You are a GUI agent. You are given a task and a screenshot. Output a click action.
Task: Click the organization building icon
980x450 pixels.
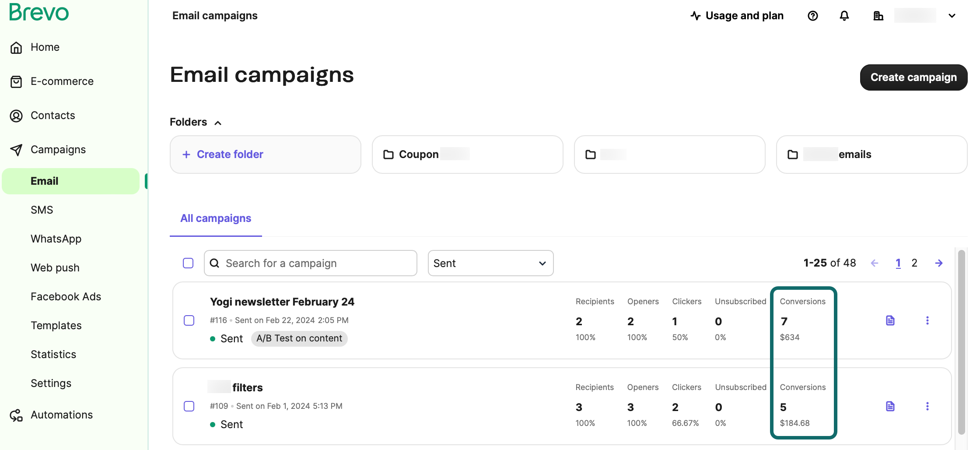(878, 16)
